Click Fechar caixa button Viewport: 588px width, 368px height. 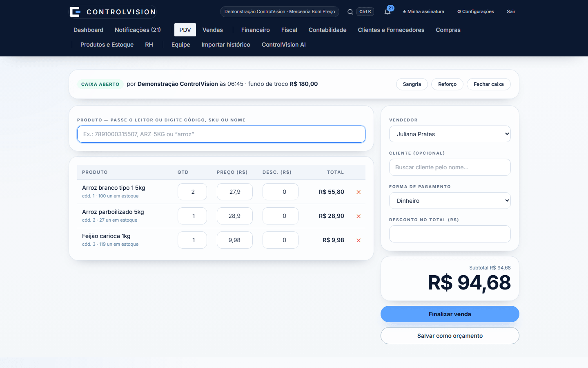tap(488, 84)
